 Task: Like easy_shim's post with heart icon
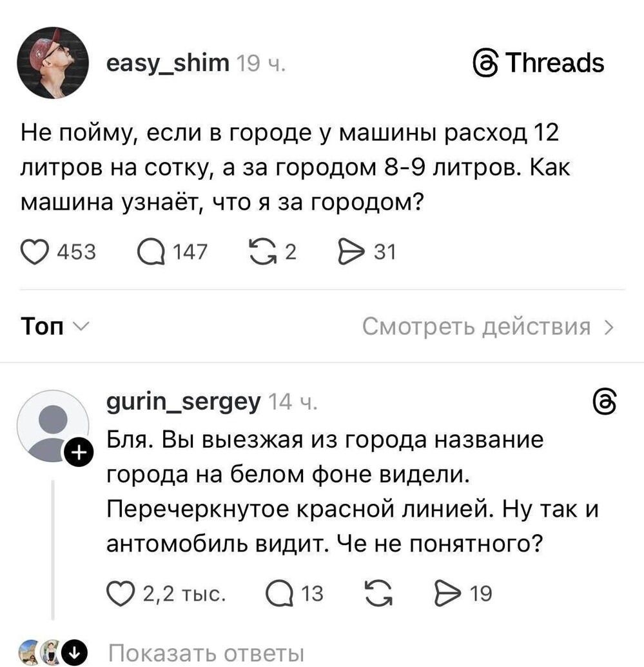coord(38,252)
